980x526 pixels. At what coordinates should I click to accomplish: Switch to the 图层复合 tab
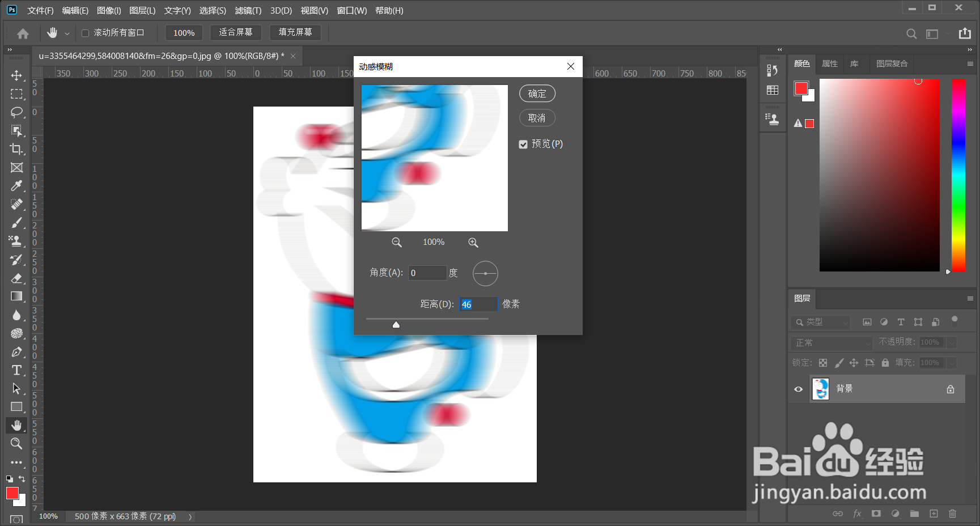(x=892, y=63)
